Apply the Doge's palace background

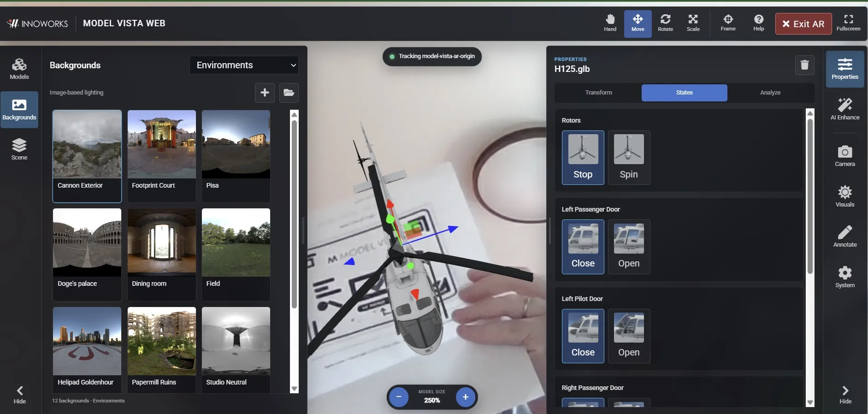pos(87,254)
